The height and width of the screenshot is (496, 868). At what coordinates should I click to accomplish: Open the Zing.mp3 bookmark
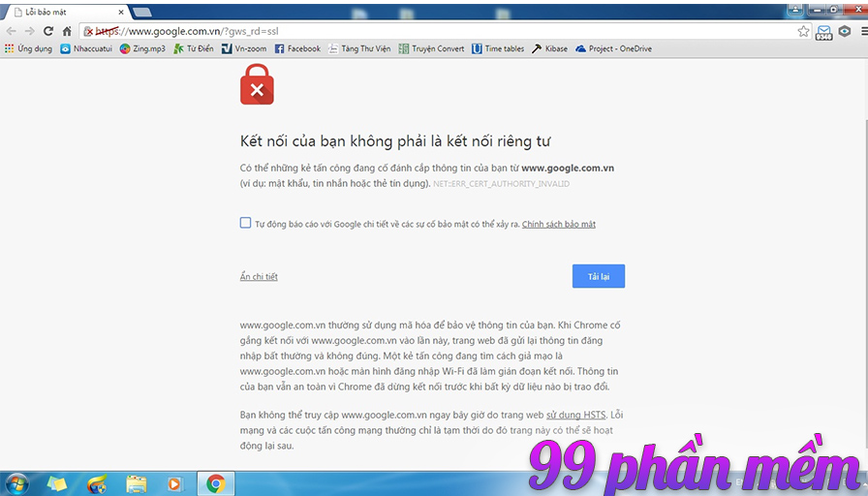click(143, 48)
